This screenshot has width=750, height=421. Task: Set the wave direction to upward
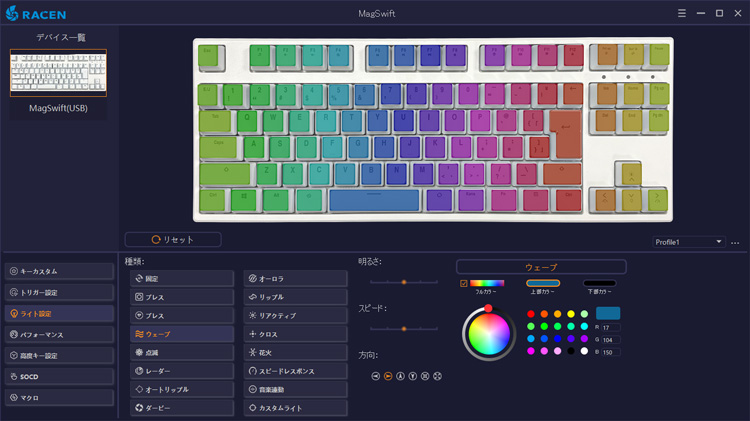tap(400, 376)
